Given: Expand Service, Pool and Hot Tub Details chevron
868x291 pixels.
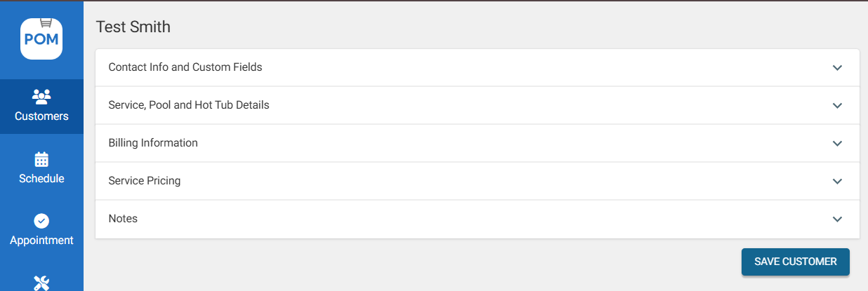Looking at the screenshot, I should 836,106.
